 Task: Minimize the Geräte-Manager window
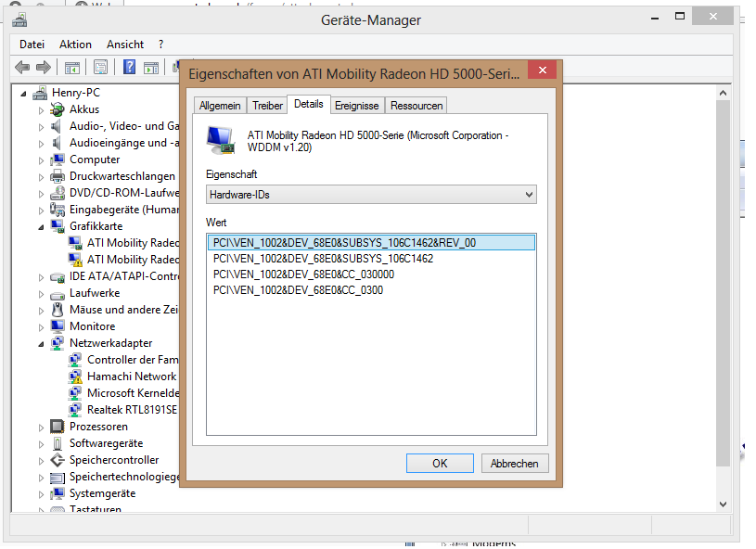[x=655, y=19]
